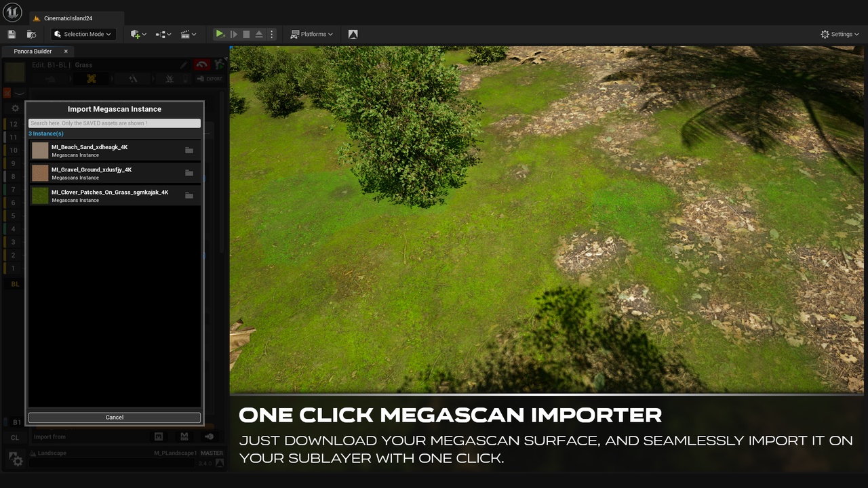Select layer 2 in the Panora layer list

click(x=14, y=255)
